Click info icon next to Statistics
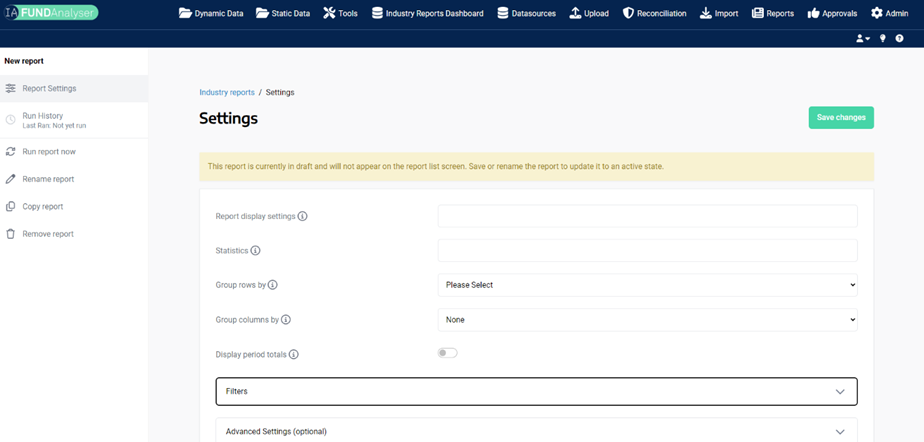Image resolution: width=924 pixels, height=442 pixels. point(255,250)
